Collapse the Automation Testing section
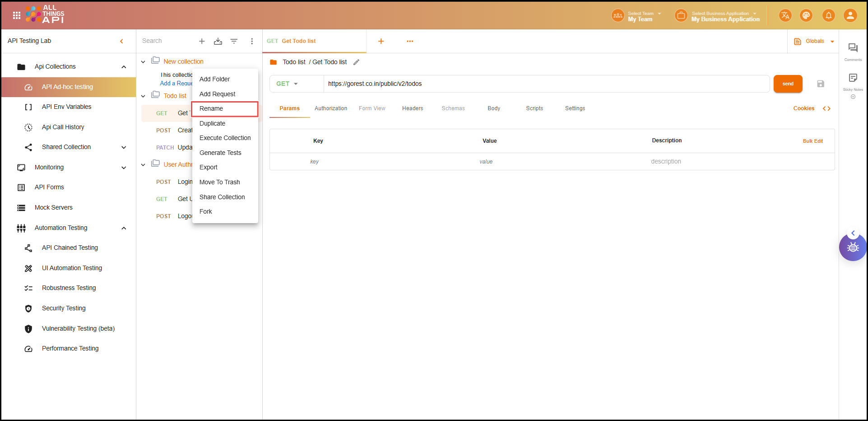 coord(124,228)
